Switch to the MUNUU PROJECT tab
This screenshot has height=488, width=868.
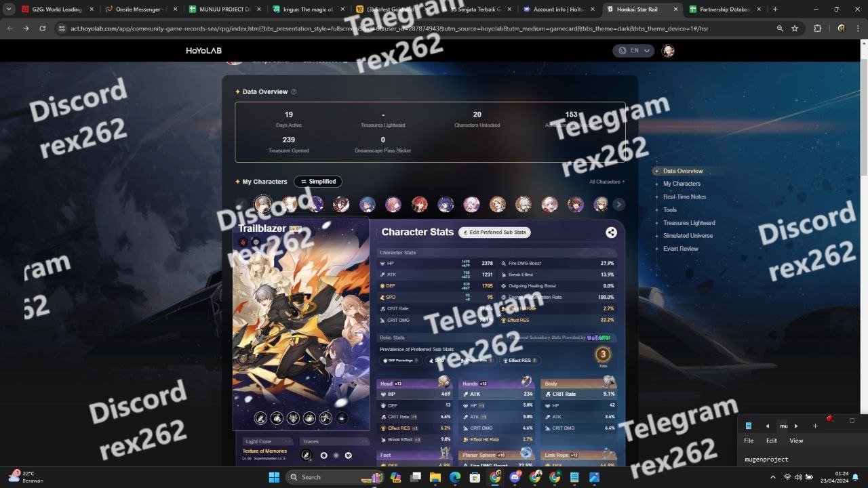point(225,9)
